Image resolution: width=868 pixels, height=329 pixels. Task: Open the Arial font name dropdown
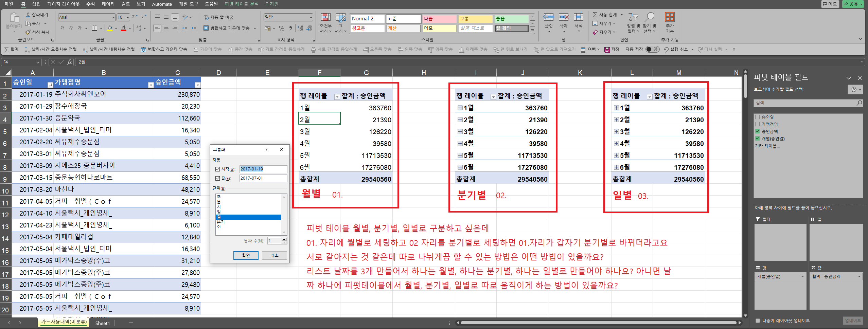113,17
